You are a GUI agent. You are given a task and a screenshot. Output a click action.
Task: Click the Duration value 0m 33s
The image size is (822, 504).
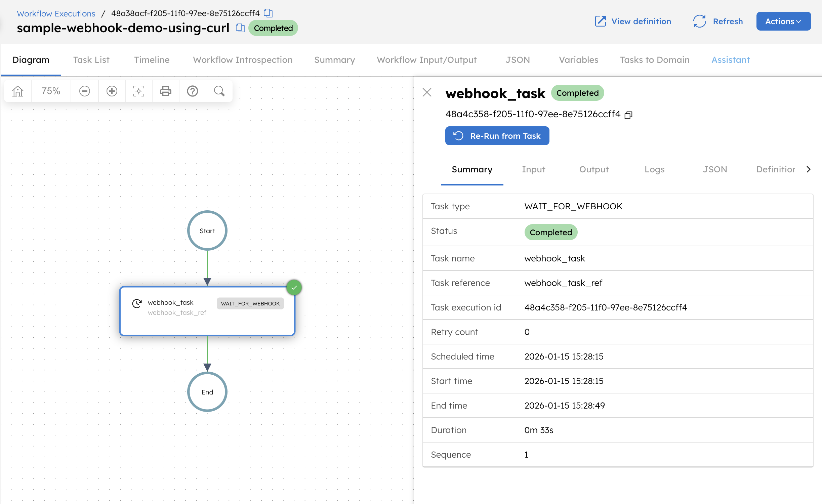pos(539,430)
